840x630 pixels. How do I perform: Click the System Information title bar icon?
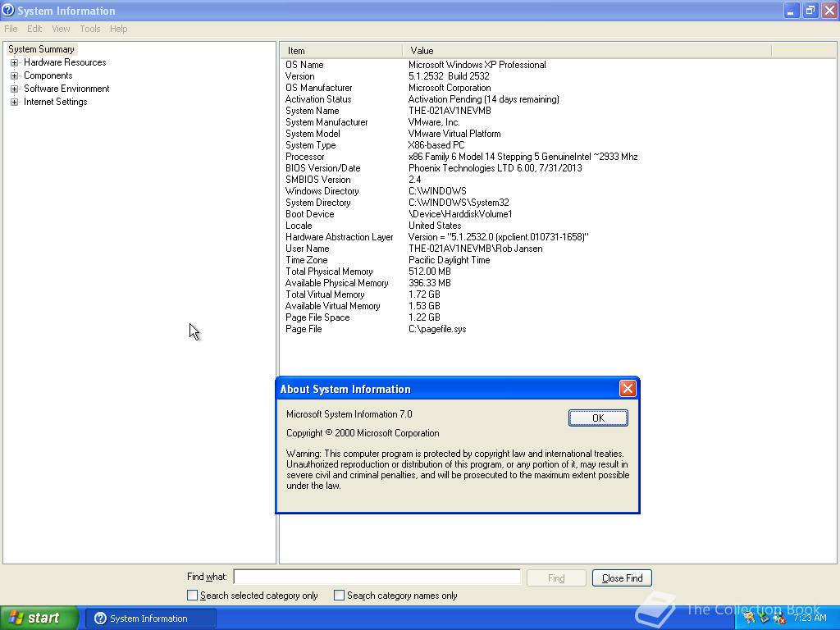pos(8,10)
